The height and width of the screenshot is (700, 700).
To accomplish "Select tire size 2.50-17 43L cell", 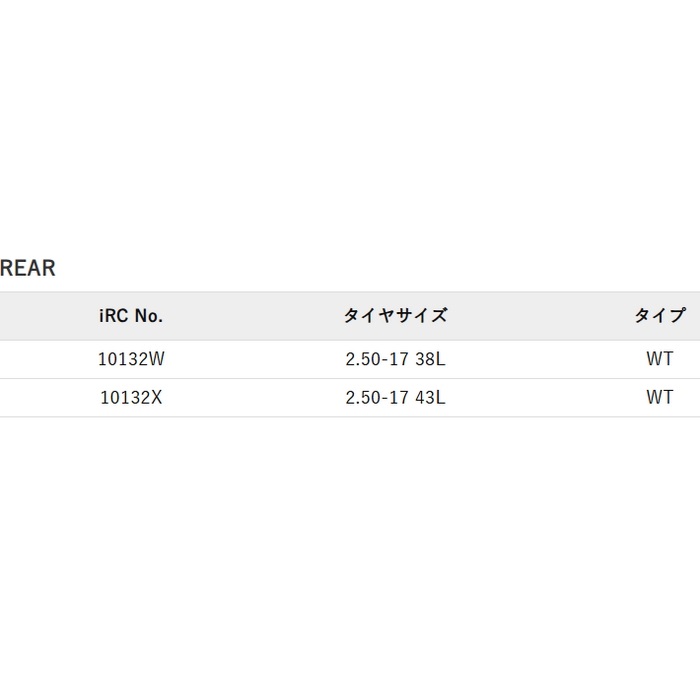I will (x=395, y=397).
